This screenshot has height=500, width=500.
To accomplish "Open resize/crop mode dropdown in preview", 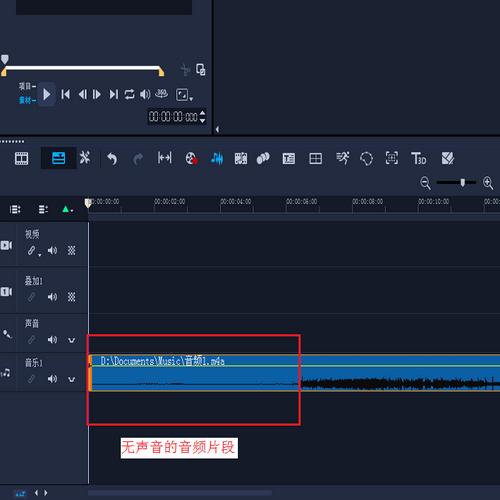I will coord(184,95).
